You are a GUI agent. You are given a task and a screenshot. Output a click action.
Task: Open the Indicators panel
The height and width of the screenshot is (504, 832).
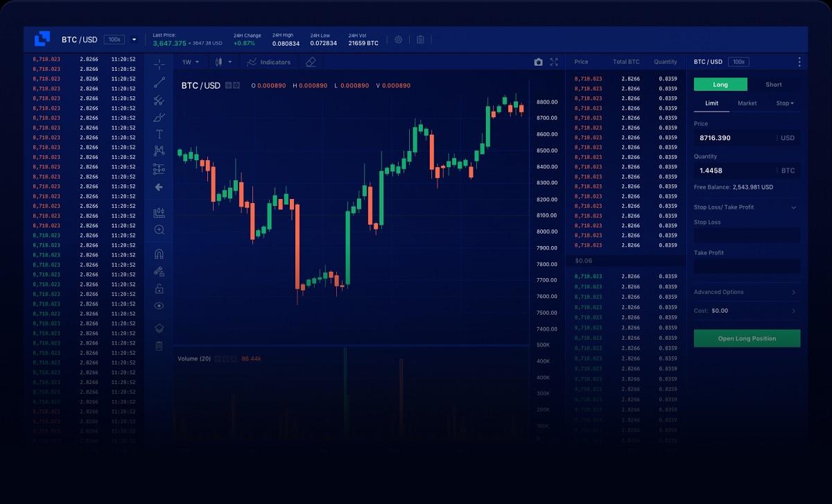pos(269,62)
